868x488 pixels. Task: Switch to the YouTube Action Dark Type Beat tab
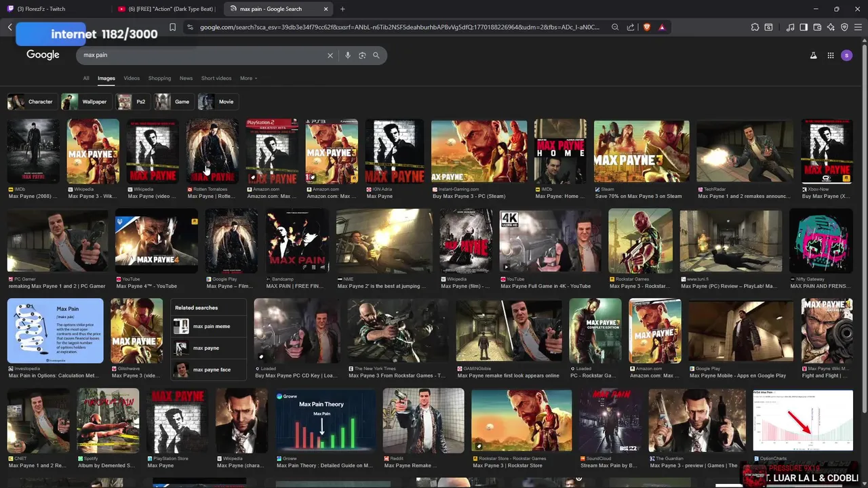(166, 9)
